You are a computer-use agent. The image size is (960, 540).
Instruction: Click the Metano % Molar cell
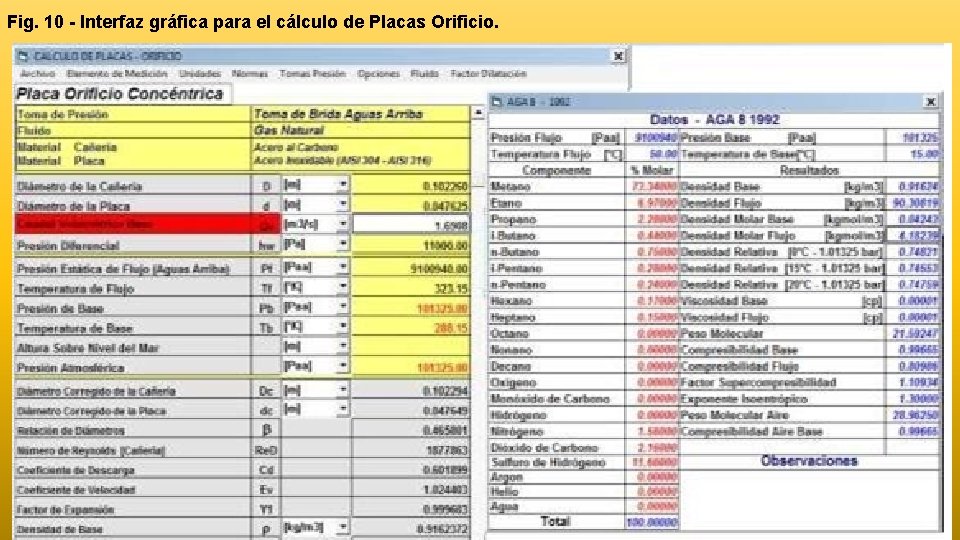(x=651, y=187)
